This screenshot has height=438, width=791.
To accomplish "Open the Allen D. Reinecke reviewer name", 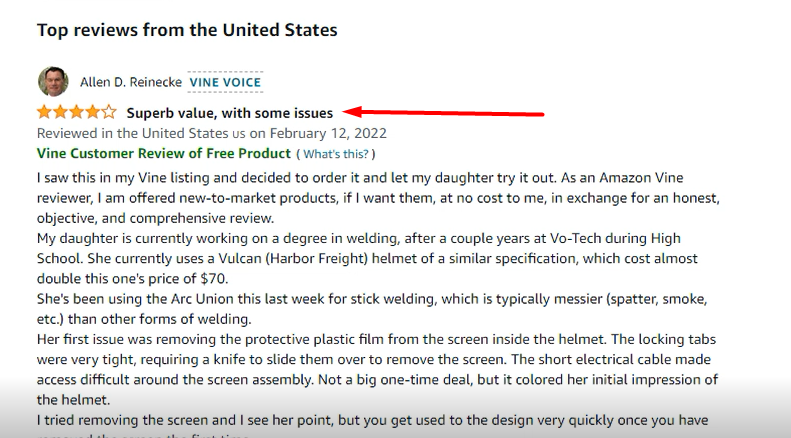I will [127, 82].
